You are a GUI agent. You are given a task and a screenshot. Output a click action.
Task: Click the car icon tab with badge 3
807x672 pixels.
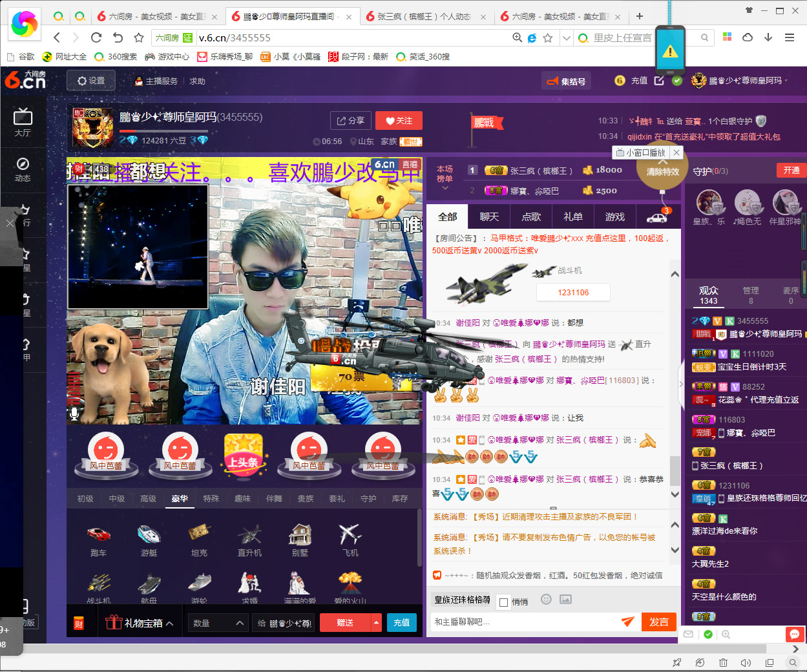pos(657,216)
